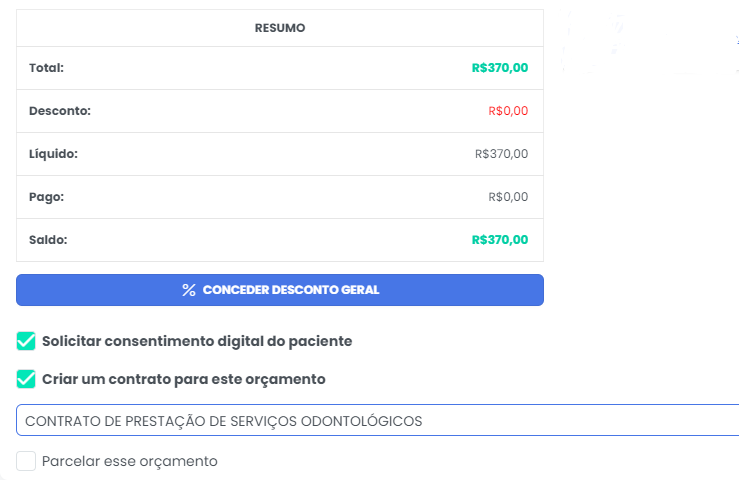The height and width of the screenshot is (480, 739).
Task: Click the 'Criar um contrato para este orçamento' label
Action: (x=184, y=380)
